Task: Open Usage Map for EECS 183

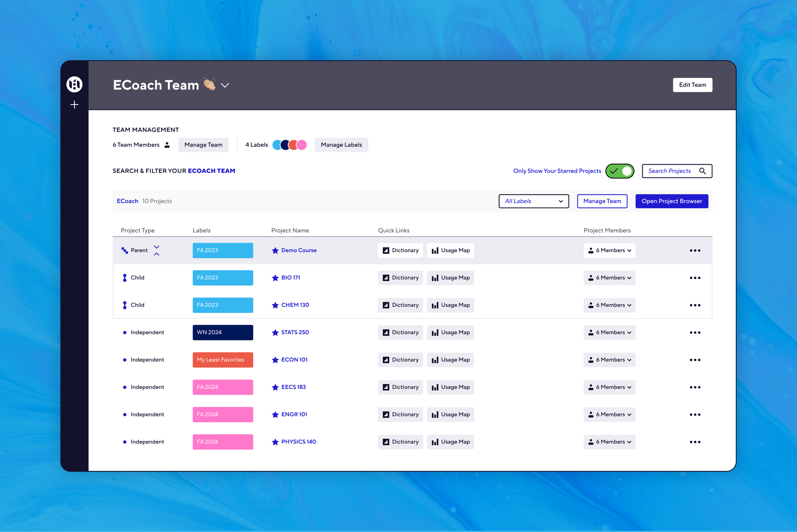Action: [x=450, y=387]
